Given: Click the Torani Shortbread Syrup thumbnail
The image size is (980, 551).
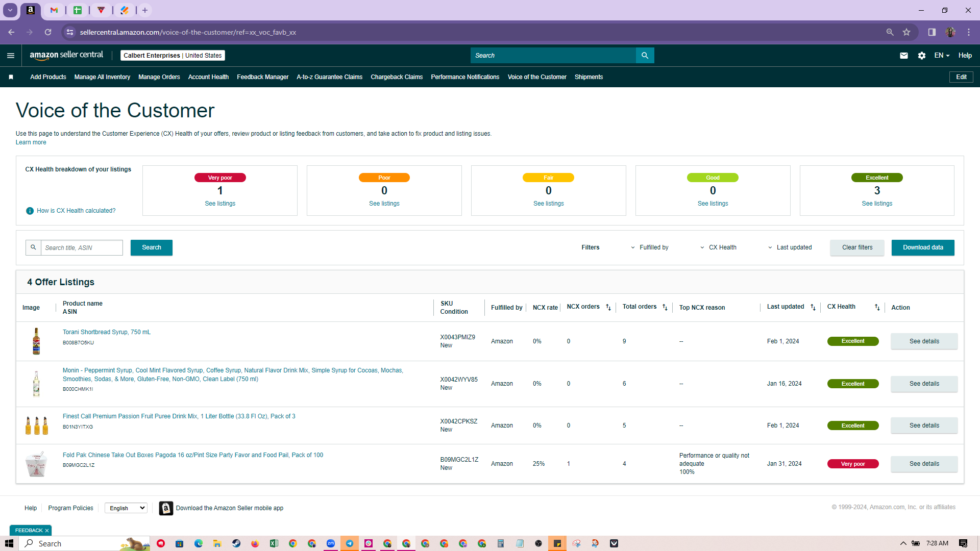Looking at the screenshot, I should point(36,341).
